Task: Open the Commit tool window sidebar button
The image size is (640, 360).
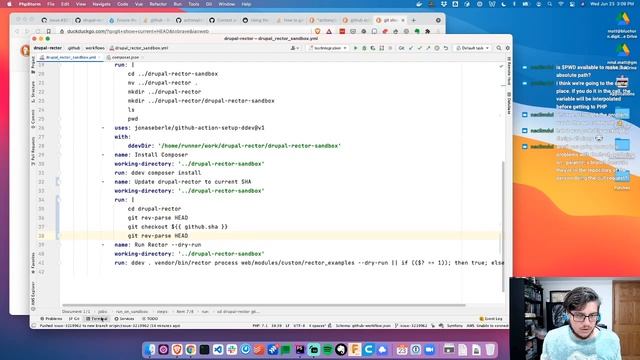Action: coord(33,119)
